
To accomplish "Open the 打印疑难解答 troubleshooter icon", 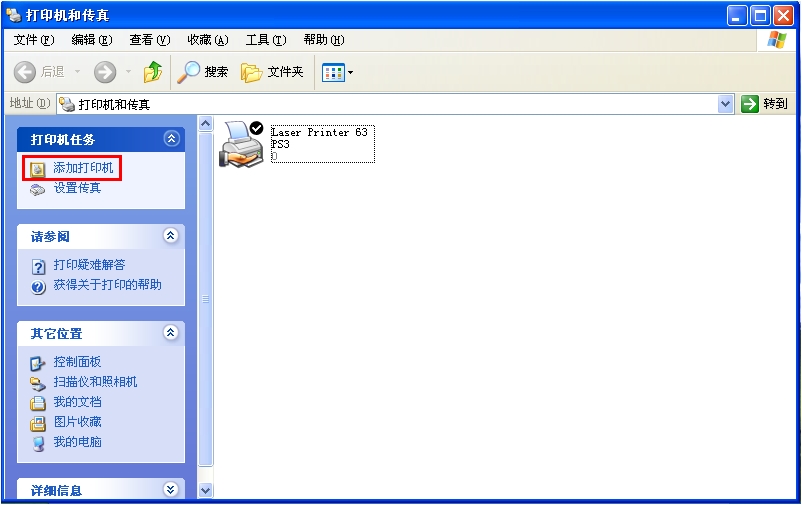I will point(38,267).
